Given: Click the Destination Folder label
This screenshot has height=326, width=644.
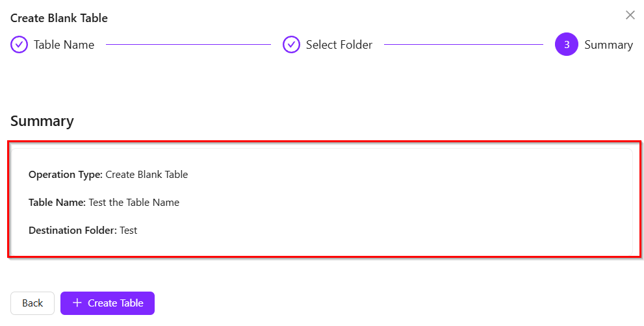Looking at the screenshot, I should [73, 231].
